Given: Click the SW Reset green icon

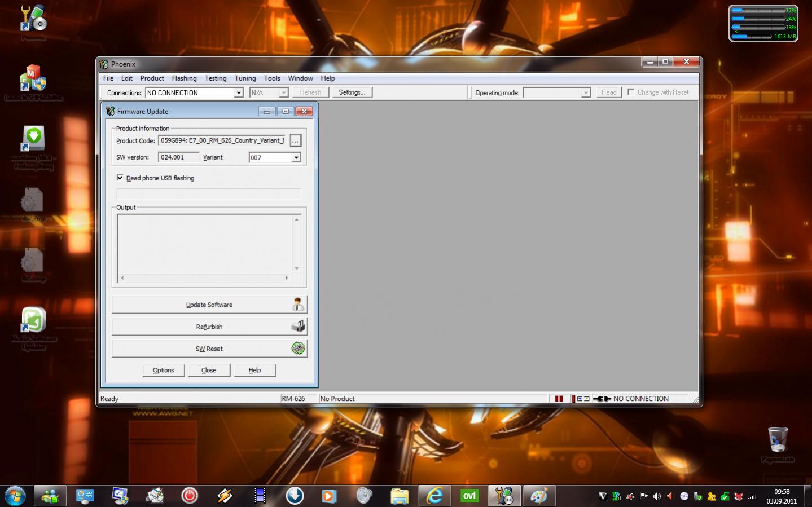Looking at the screenshot, I should click(x=298, y=348).
